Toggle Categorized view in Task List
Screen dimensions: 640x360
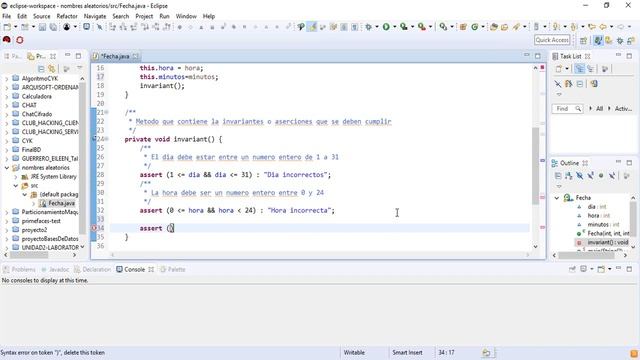click(x=579, y=69)
